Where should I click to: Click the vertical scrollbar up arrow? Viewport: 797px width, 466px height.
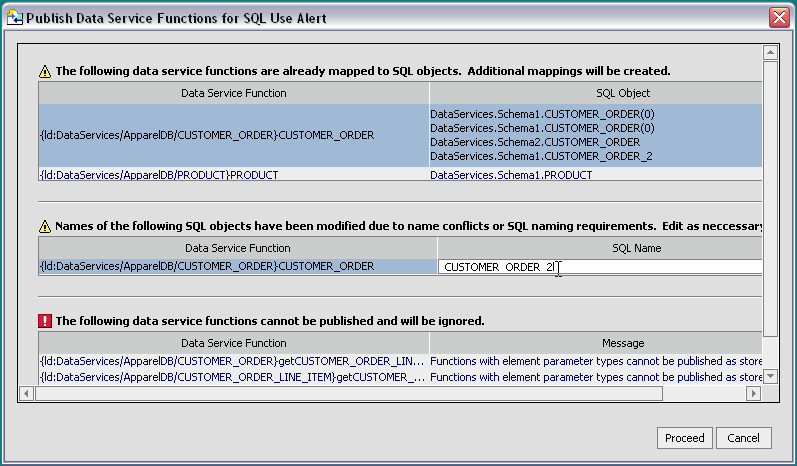tap(771, 52)
